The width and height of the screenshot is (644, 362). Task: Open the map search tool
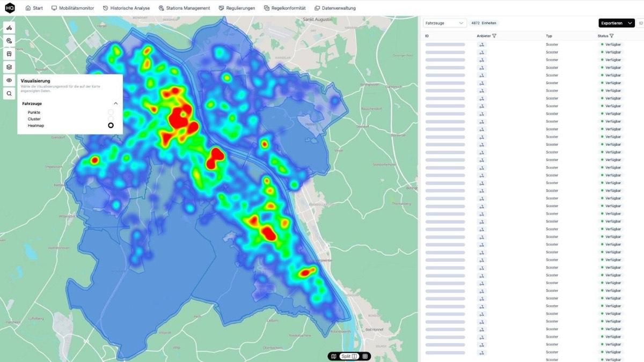pyautogui.click(x=9, y=93)
